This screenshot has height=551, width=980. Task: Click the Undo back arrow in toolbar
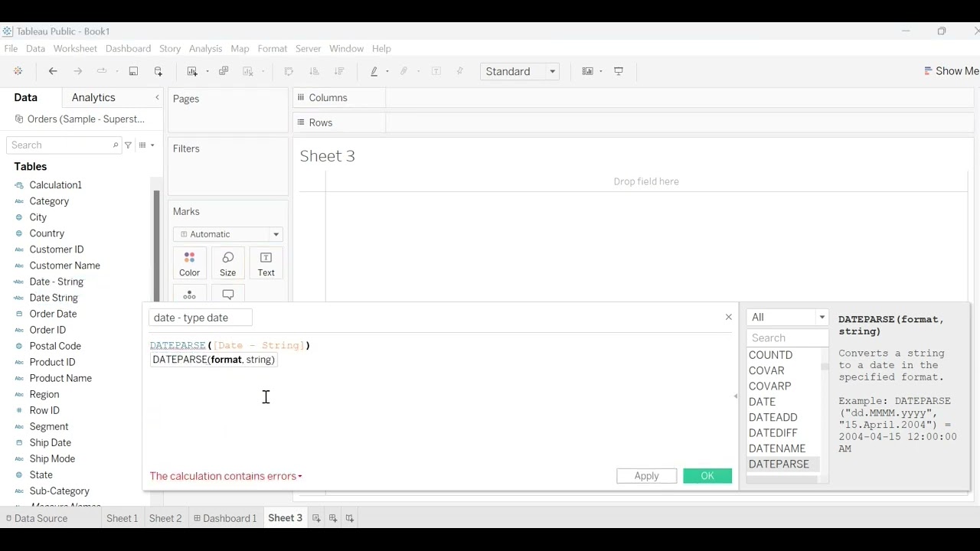pyautogui.click(x=53, y=71)
